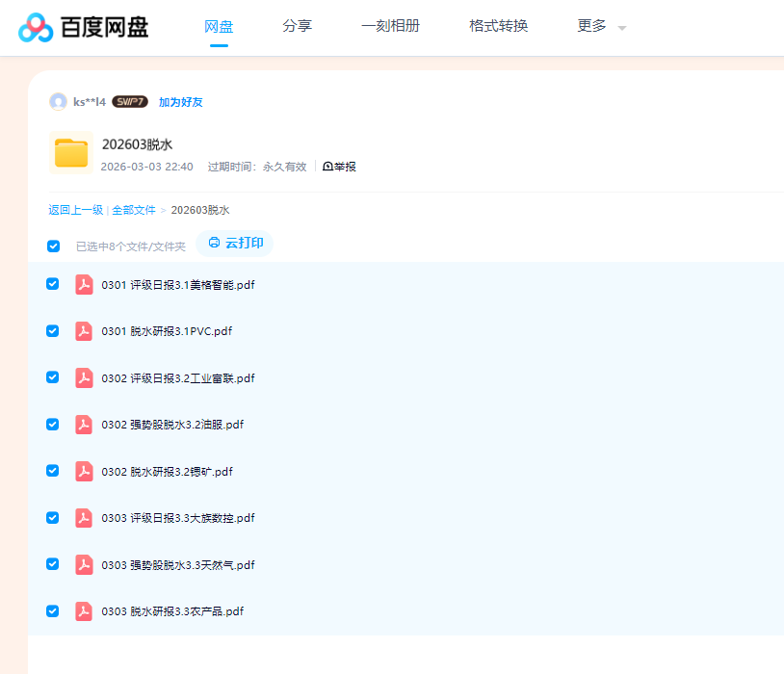Go to the 一刻相册 tab
The image size is (784, 674).
390,26
